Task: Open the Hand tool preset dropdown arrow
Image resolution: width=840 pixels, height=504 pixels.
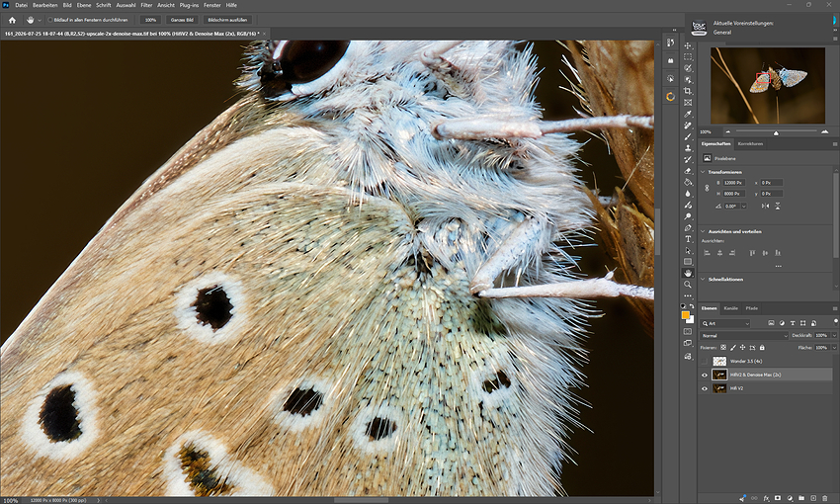Action: pyautogui.click(x=40, y=20)
